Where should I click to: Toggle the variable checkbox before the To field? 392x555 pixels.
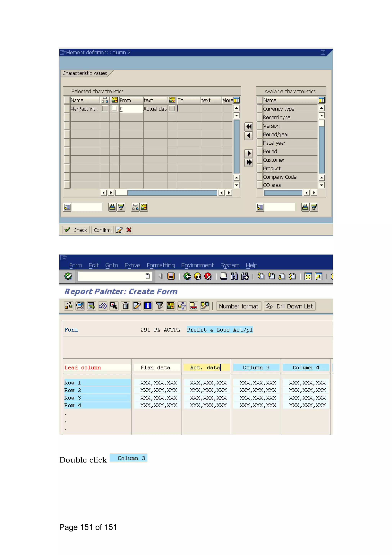(x=172, y=109)
